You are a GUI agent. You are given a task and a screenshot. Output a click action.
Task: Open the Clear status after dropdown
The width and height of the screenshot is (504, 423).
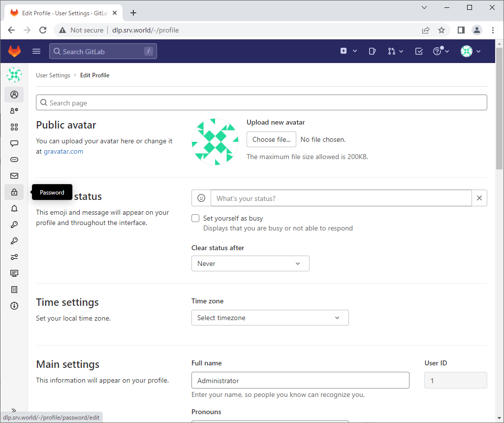pyautogui.click(x=250, y=263)
